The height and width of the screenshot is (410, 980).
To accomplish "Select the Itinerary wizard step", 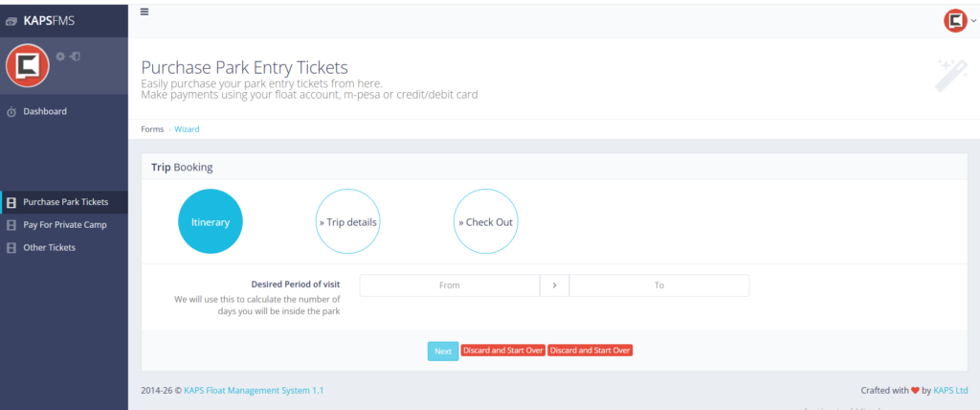I will (x=211, y=222).
